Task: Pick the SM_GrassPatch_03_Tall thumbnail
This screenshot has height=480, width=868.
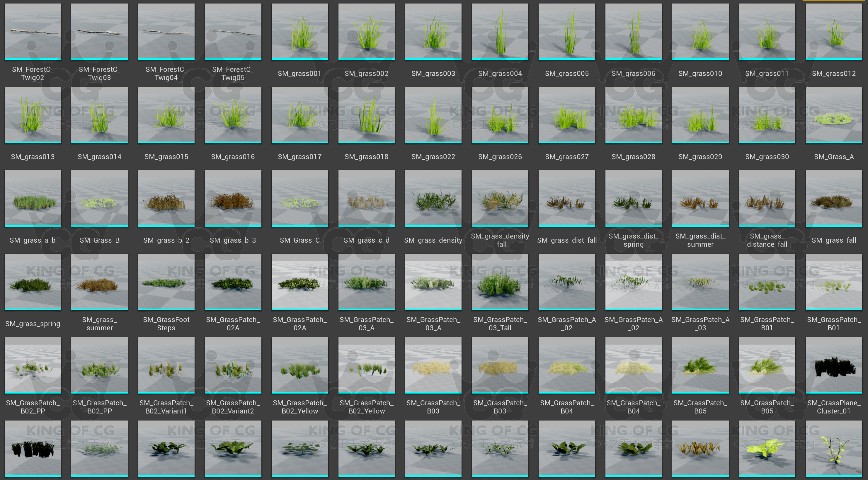Action: [x=500, y=282]
